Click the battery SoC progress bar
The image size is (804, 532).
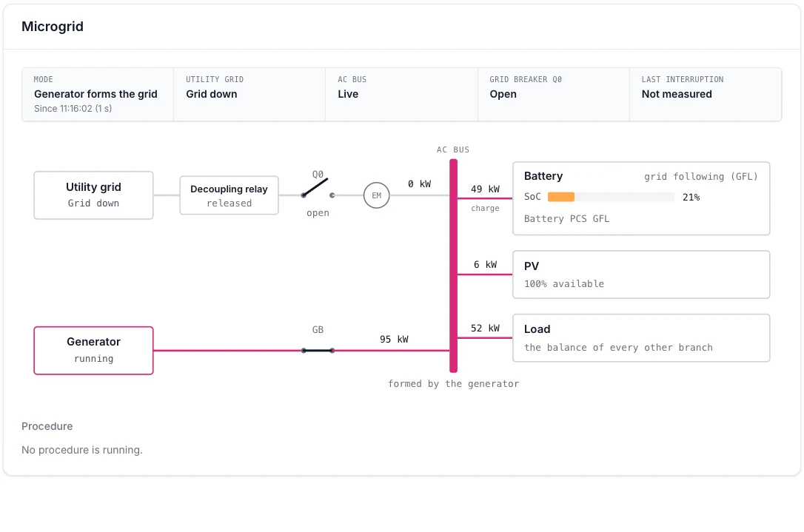point(611,197)
